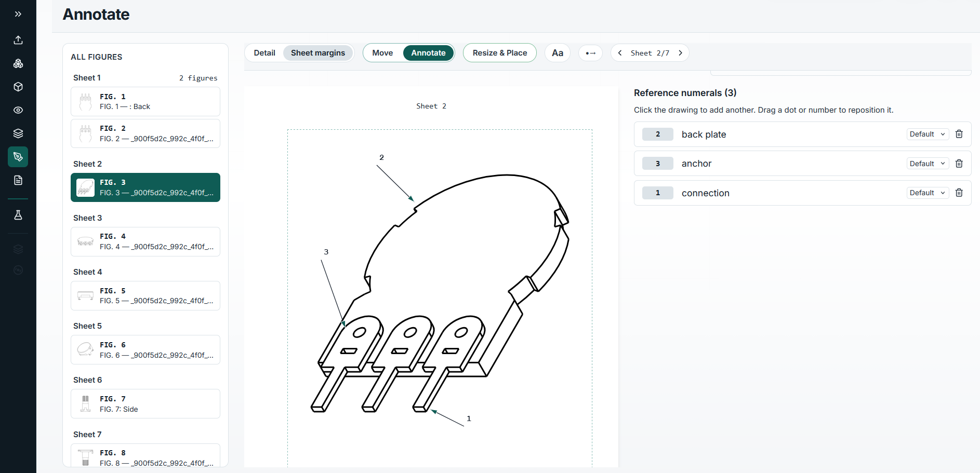980x473 pixels.
Task: Open the layers stack icon in the sidebar
Action: (18, 133)
